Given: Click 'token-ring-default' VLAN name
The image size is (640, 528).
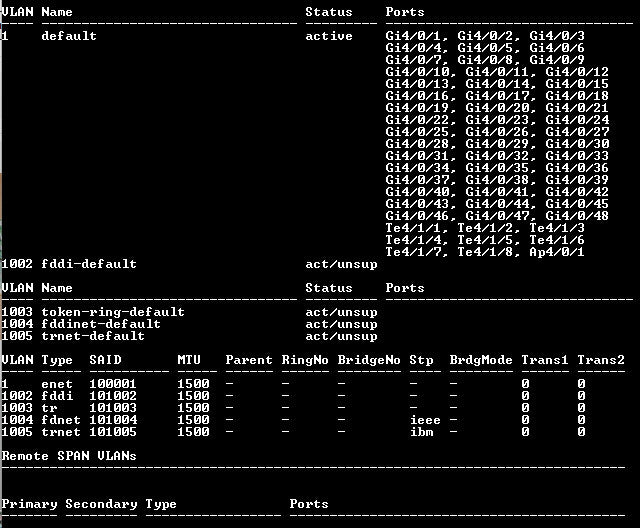Looking at the screenshot, I should (x=113, y=312).
